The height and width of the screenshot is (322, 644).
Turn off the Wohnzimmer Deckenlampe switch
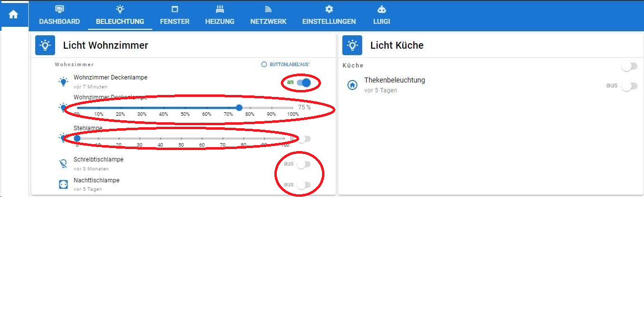304,82
